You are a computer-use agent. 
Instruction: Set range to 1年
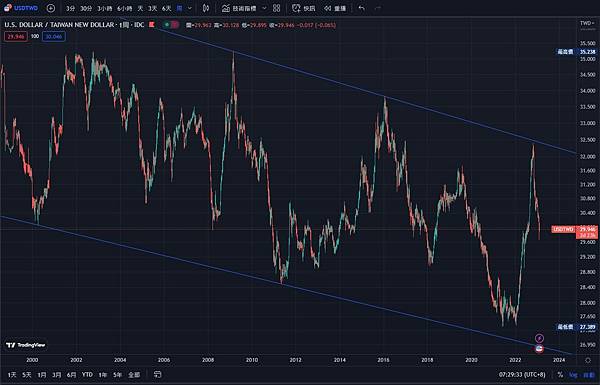(103, 375)
